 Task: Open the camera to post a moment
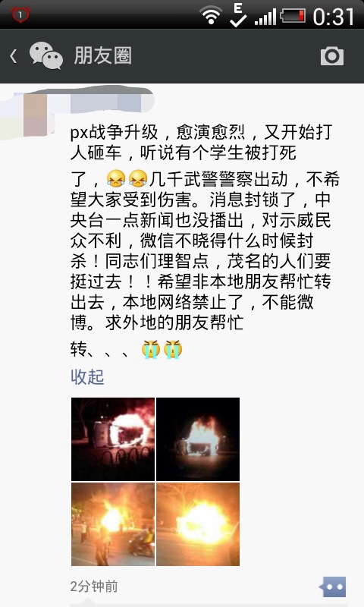coord(332,56)
